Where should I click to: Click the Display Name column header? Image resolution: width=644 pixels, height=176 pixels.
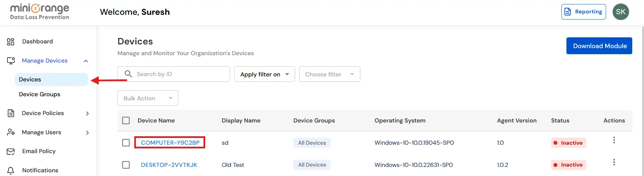241,120
